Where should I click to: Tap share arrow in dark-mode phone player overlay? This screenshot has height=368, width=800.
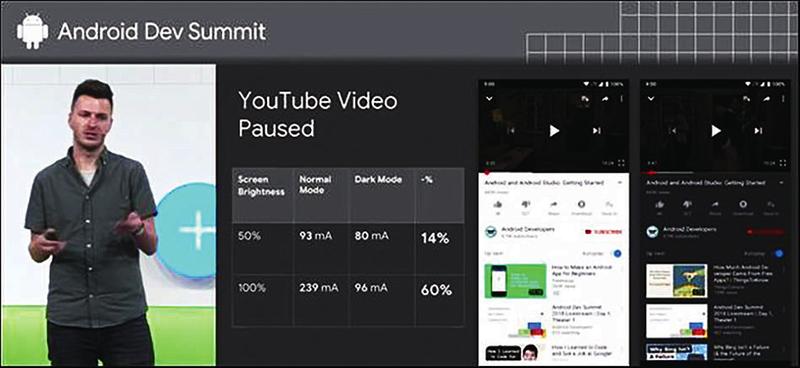pos(767,99)
